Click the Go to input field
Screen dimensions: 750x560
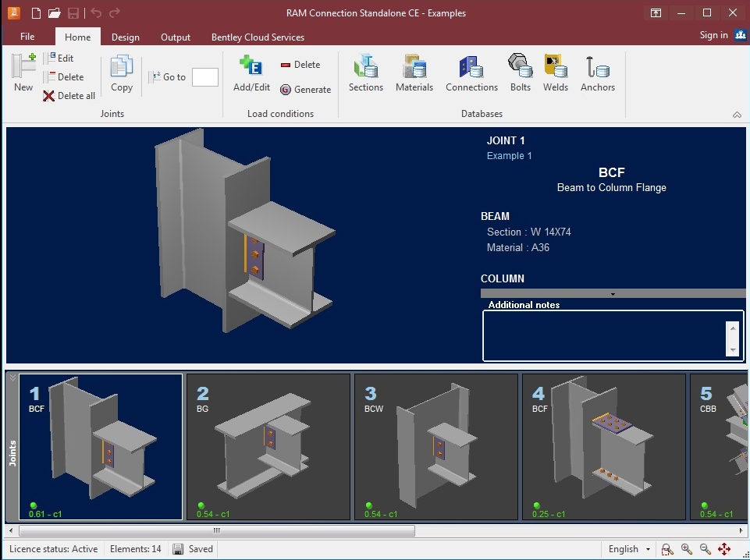coord(205,77)
